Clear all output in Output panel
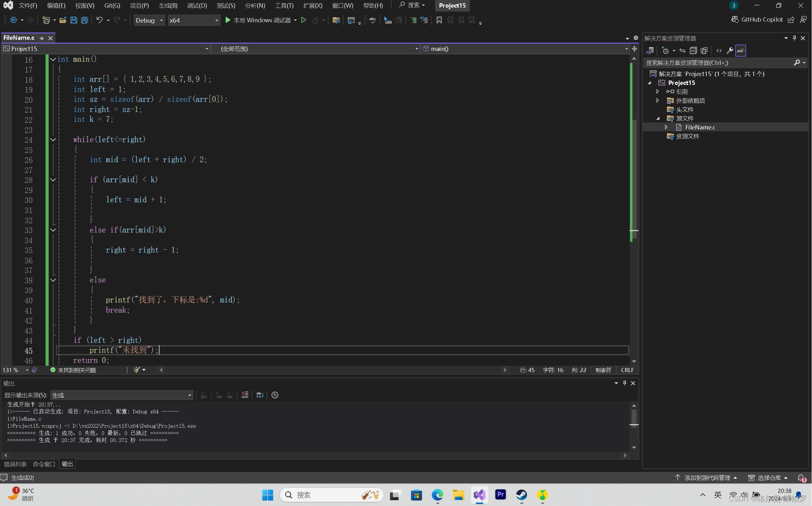The image size is (812, 506). tap(245, 395)
